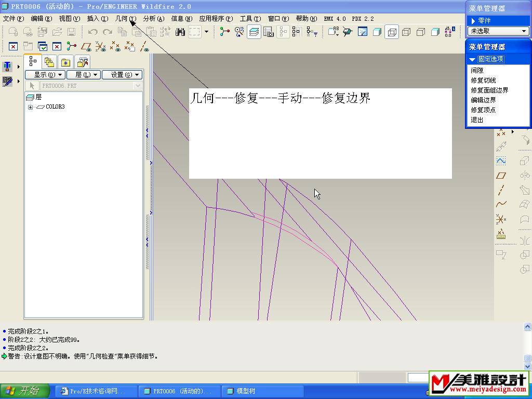Click the datum curve tool in right toolbar

[501, 204]
